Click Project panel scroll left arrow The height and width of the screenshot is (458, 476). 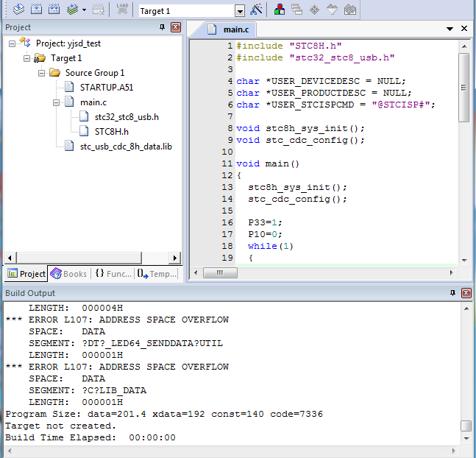coord(10,258)
